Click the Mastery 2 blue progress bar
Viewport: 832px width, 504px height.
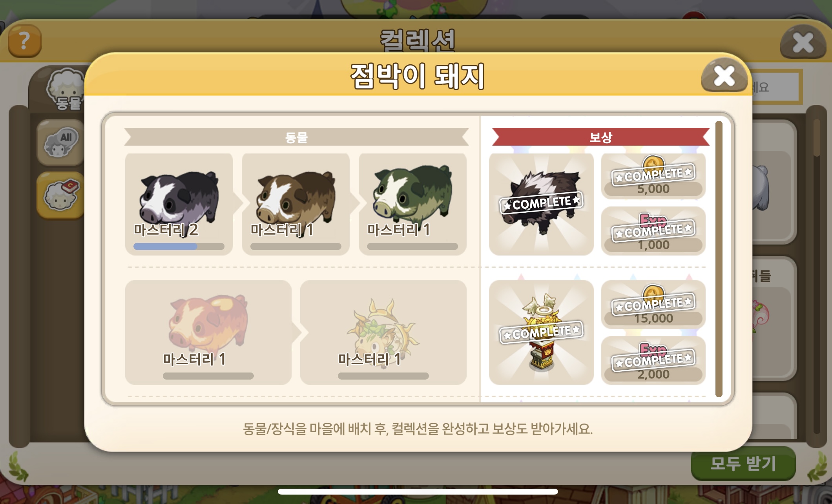pos(179,247)
